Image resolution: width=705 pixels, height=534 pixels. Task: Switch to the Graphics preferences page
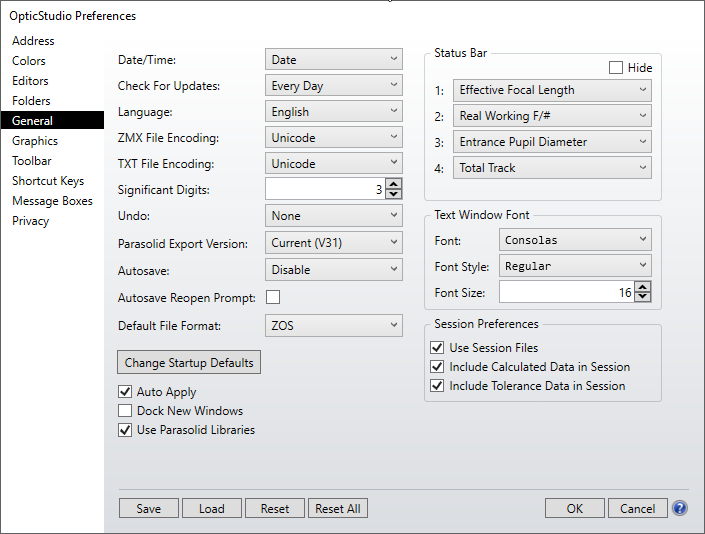35,141
